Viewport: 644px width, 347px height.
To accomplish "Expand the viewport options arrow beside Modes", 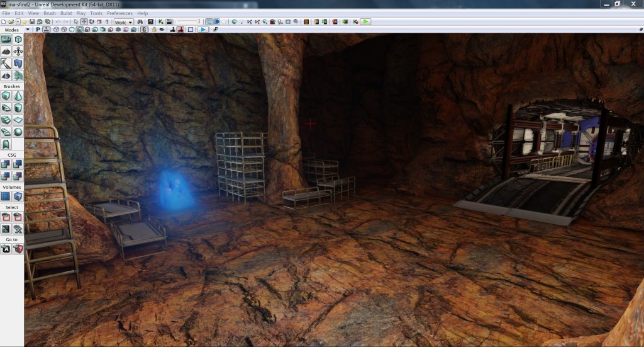I will pos(28,30).
